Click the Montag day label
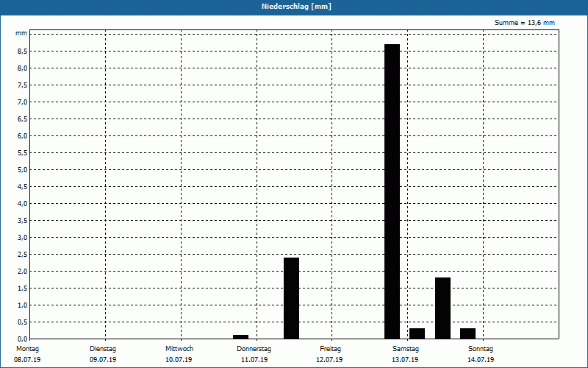The height and width of the screenshot is (368, 588). pos(27,349)
